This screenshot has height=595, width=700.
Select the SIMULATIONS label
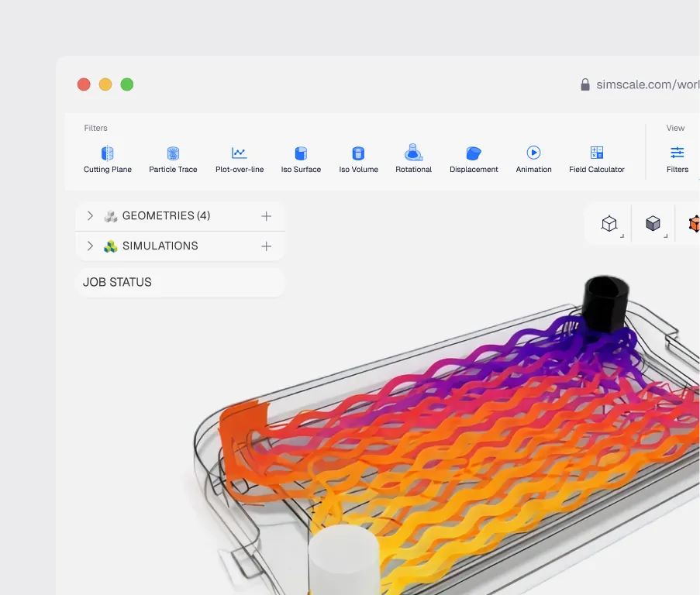(x=160, y=246)
